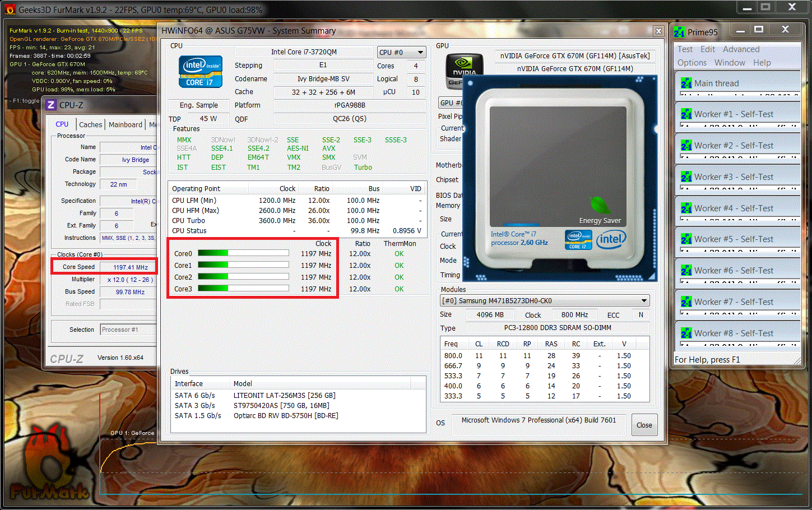Viewport: 812px width, 510px height.
Task: Click the Core3 usage bar
Action: pyautogui.click(x=243, y=289)
